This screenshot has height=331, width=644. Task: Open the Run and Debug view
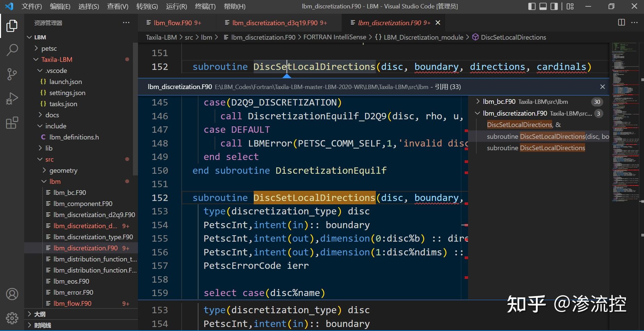12,98
